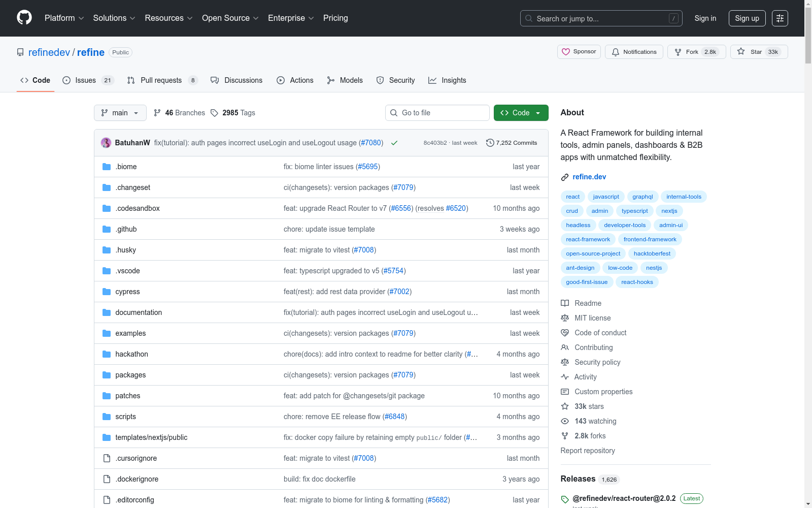Open the refine.dev website link
Image resolution: width=812 pixels, height=508 pixels.
pyautogui.click(x=589, y=177)
